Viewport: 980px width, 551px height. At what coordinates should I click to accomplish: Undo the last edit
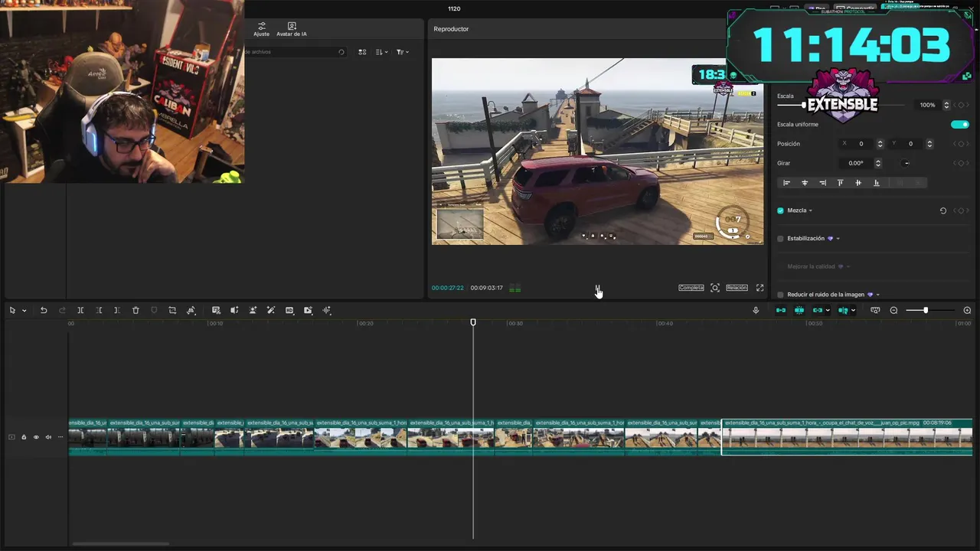44,310
